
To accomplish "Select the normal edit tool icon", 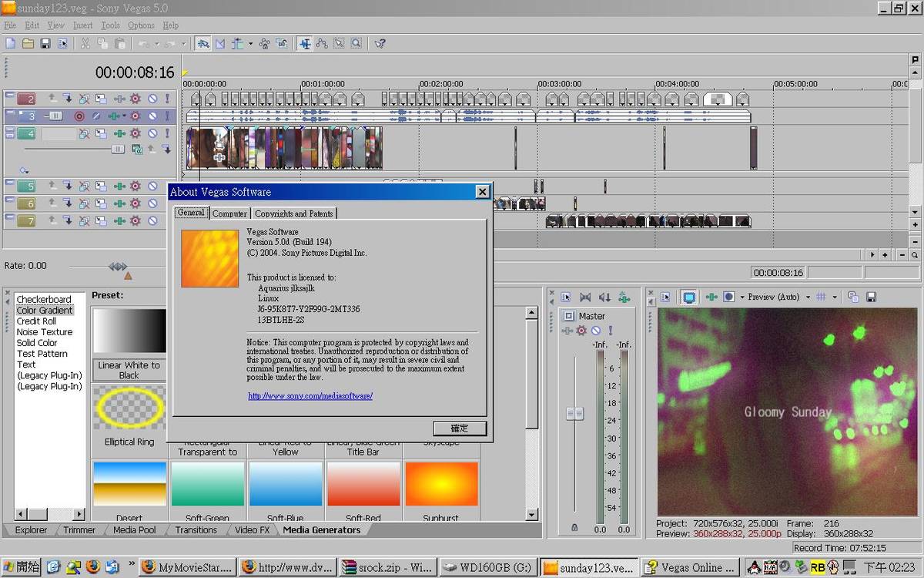I will [x=305, y=44].
